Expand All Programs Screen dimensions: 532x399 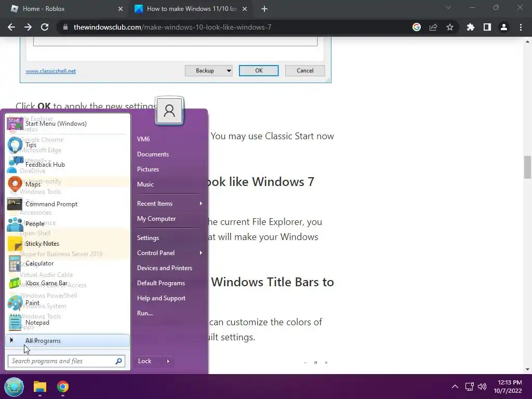[x=68, y=341]
